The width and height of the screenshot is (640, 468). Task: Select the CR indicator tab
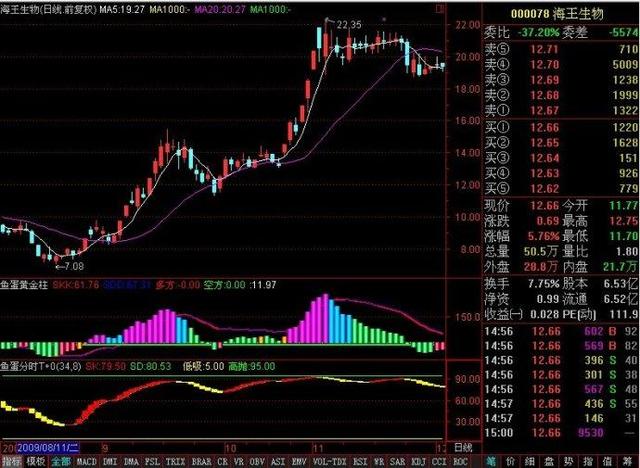(222, 462)
